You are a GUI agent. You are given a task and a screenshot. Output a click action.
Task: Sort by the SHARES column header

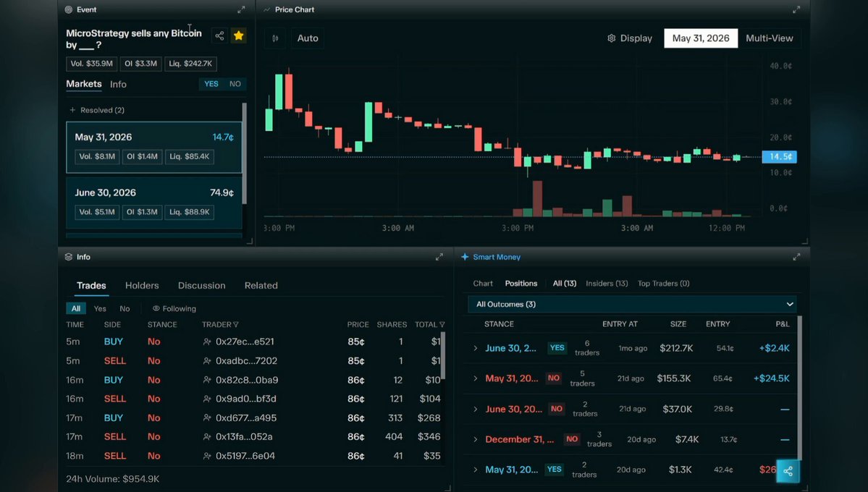(x=392, y=325)
